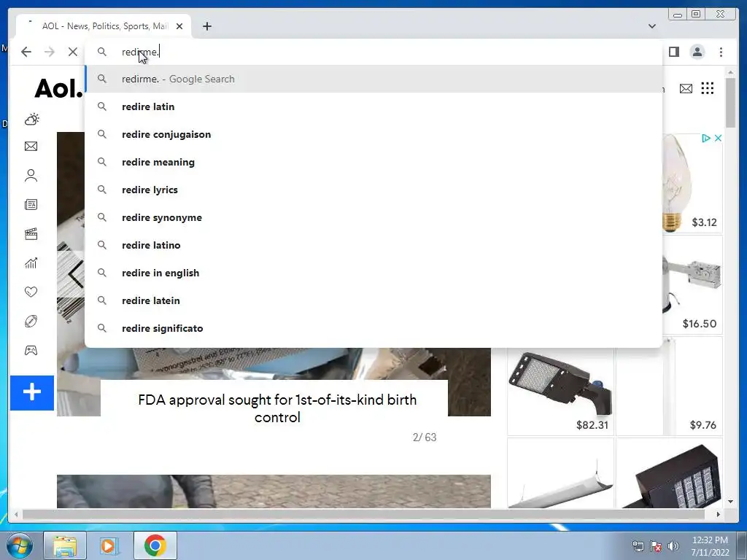Viewport: 747px width, 560px height.
Task: Select the AOL - News, Politics tab
Action: click(104, 26)
